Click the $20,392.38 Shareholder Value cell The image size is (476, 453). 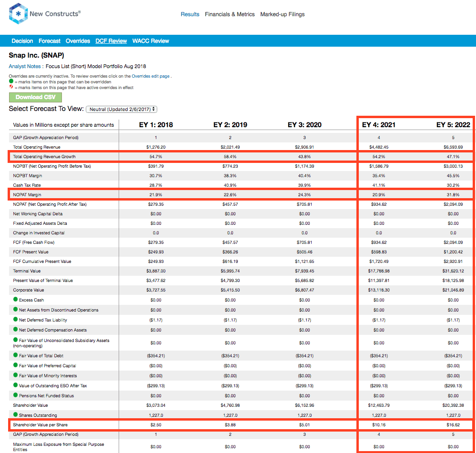coord(453,405)
